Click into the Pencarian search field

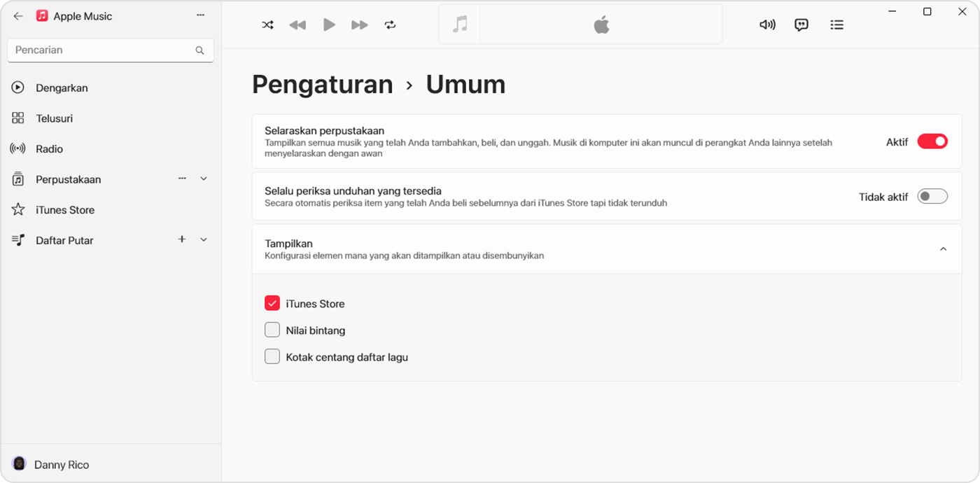[x=111, y=50]
